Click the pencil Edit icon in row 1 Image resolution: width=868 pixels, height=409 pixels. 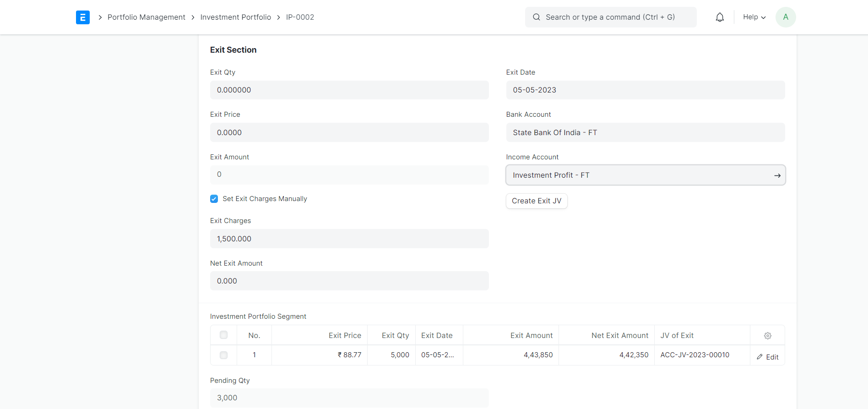pyautogui.click(x=760, y=357)
